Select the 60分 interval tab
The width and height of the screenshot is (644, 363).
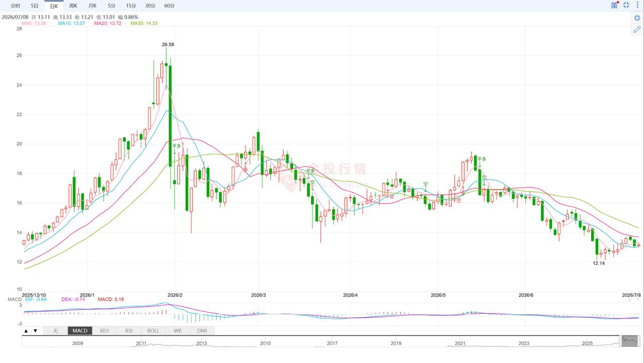point(170,6)
